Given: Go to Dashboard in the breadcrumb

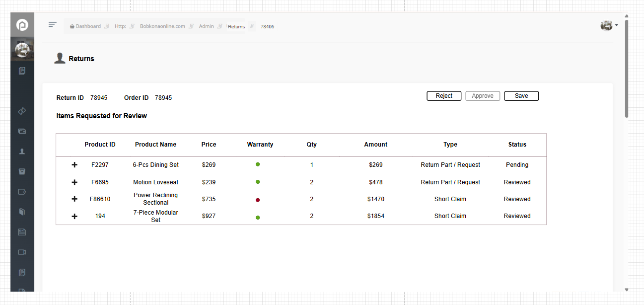Looking at the screenshot, I should [x=88, y=26].
